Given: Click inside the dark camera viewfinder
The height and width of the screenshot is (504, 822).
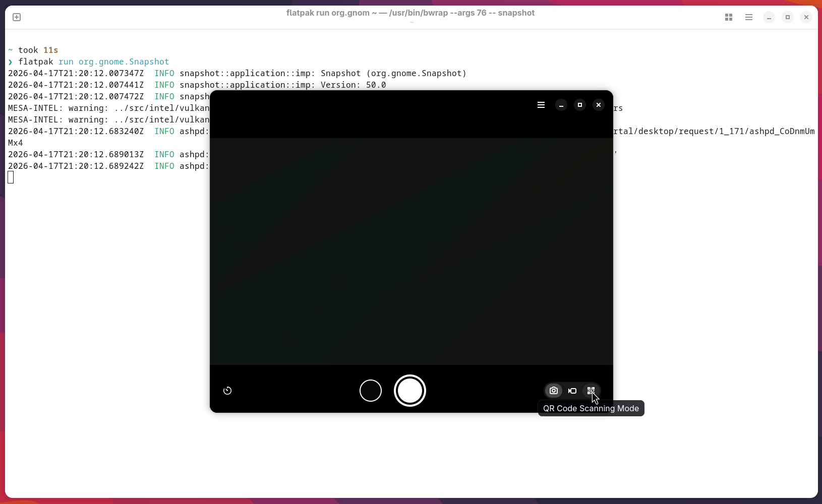Looking at the screenshot, I should pyautogui.click(x=412, y=251).
